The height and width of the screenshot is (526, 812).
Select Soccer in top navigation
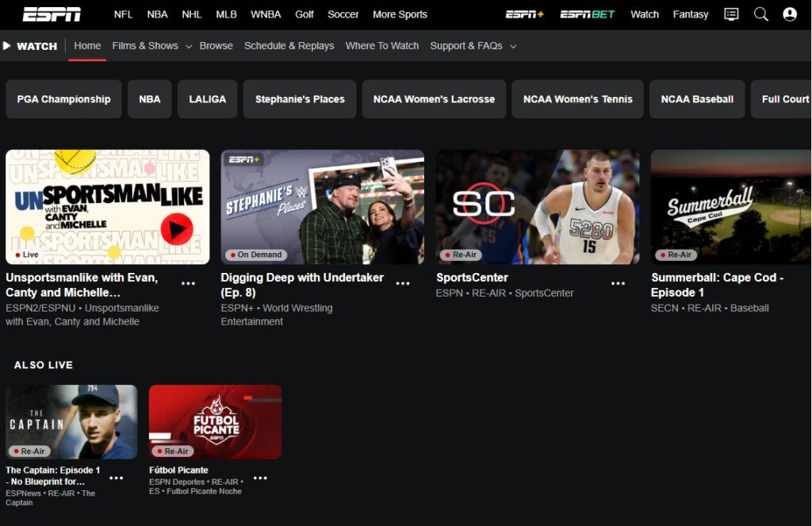coord(343,14)
